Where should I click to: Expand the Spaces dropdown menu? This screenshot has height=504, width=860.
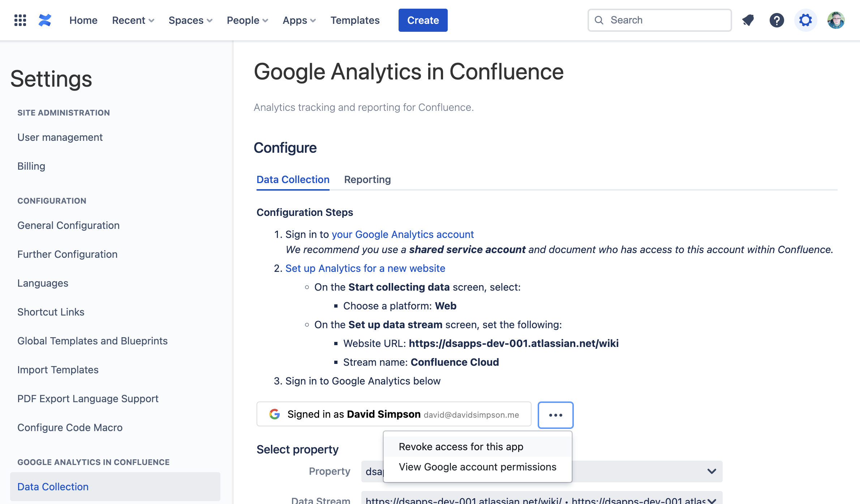[190, 20]
